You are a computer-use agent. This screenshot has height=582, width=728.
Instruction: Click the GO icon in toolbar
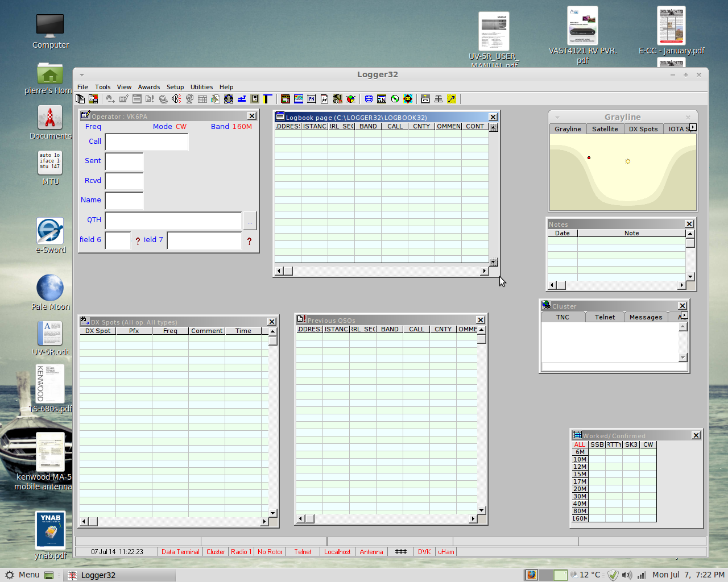coord(408,99)
